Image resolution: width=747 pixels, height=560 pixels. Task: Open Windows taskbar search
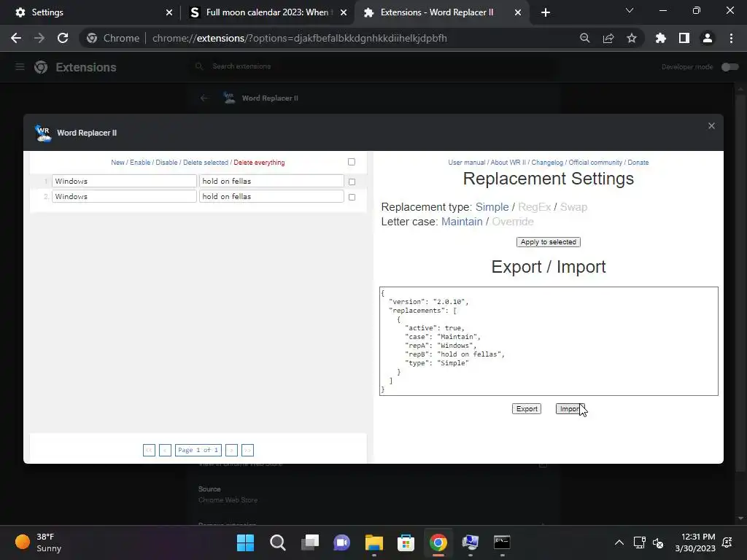point(278,542)
